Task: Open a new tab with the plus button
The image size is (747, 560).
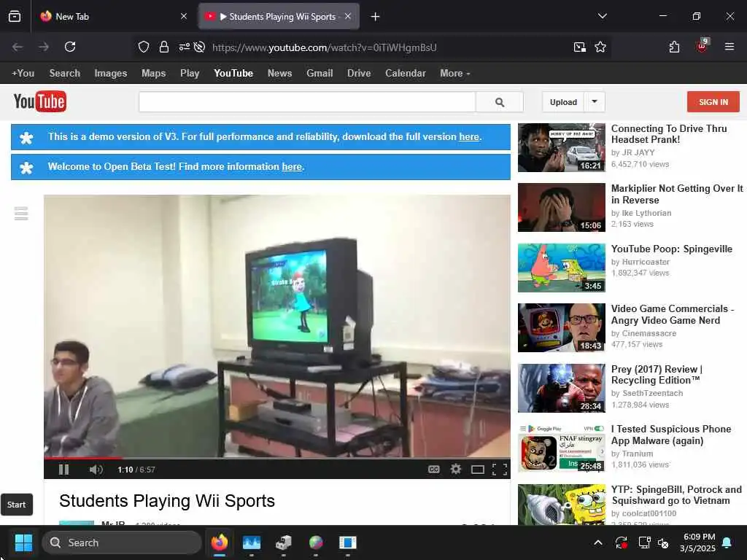Action: tap(376, 17)
